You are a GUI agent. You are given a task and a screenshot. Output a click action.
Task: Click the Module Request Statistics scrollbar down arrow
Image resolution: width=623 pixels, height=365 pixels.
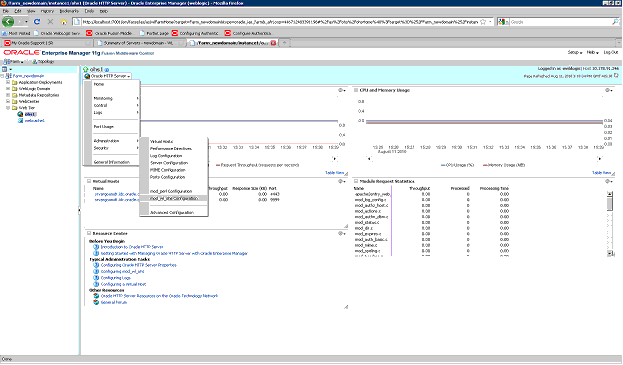coord(610,253)
